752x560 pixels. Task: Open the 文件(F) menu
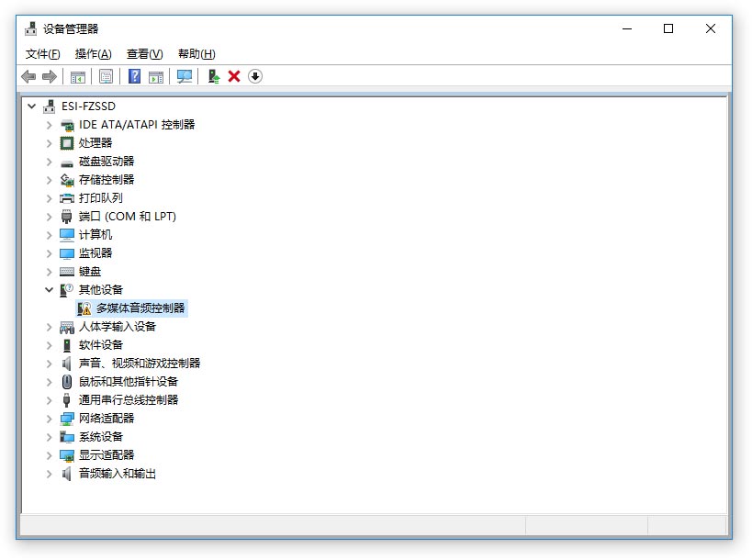click(42, 53)
